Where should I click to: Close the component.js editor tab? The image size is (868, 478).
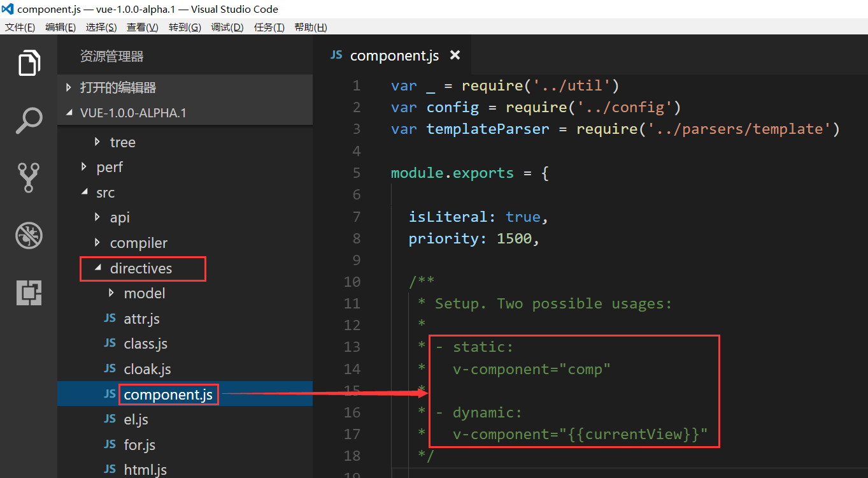[455, 55]
